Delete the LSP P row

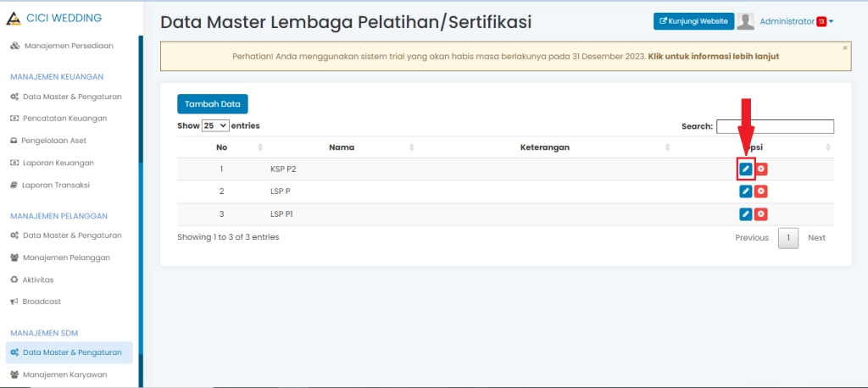coord(761,191)
